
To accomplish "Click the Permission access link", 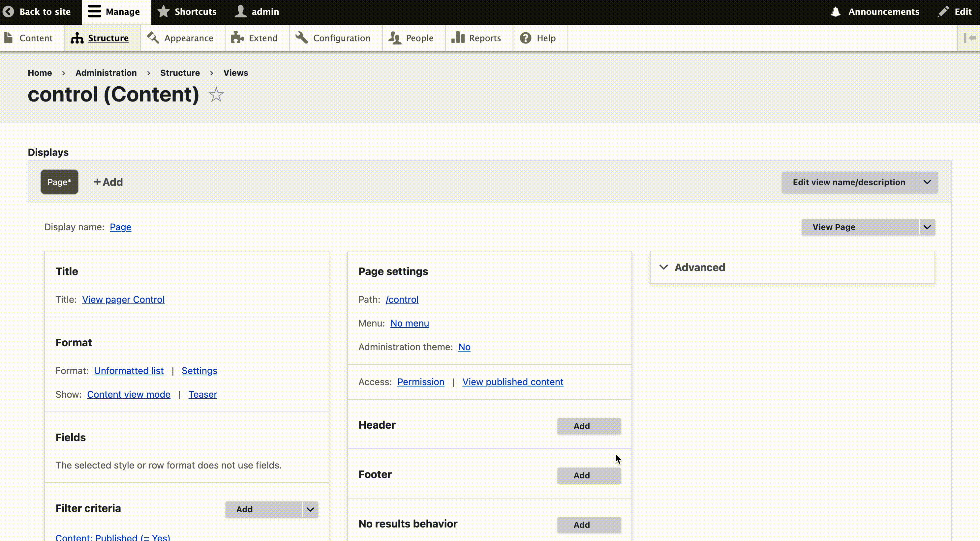I will tap(420, 382).
